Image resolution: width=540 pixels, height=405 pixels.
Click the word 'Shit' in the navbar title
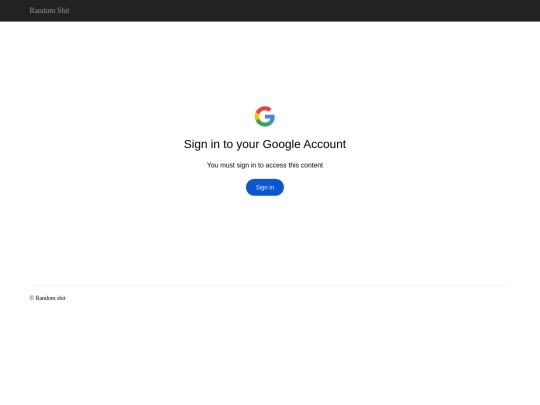tap(63, 11)
